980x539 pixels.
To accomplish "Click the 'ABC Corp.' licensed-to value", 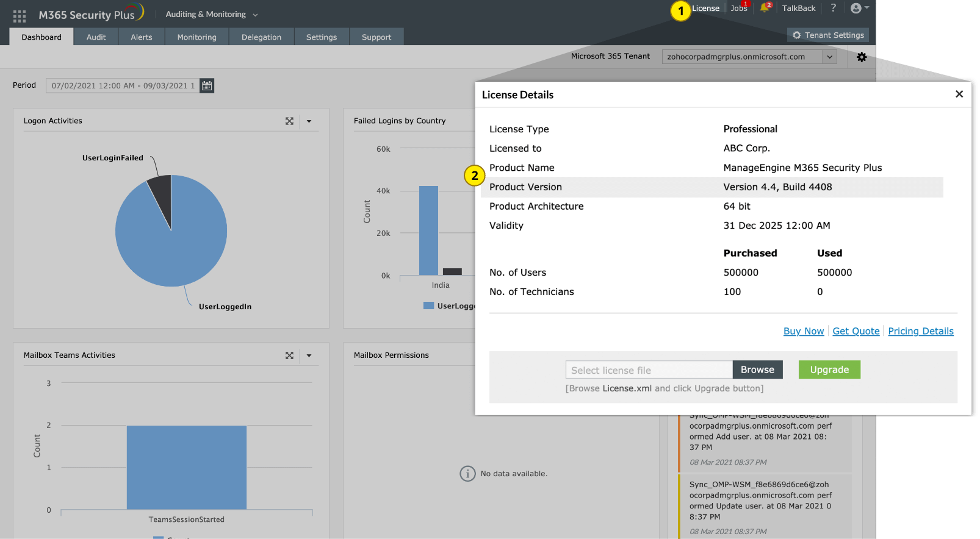I will [746, 148].
